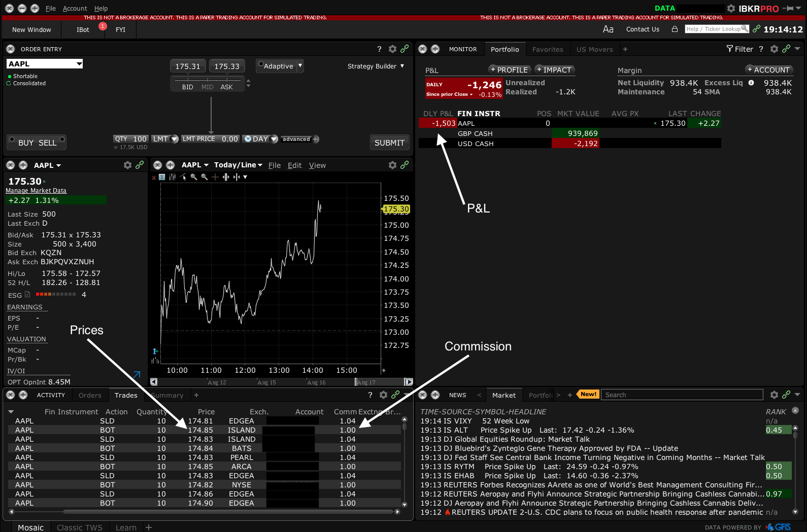The image size is (807, 532).
Task: Click the chart text annotation 'T' tool
Action: (162, 177)
